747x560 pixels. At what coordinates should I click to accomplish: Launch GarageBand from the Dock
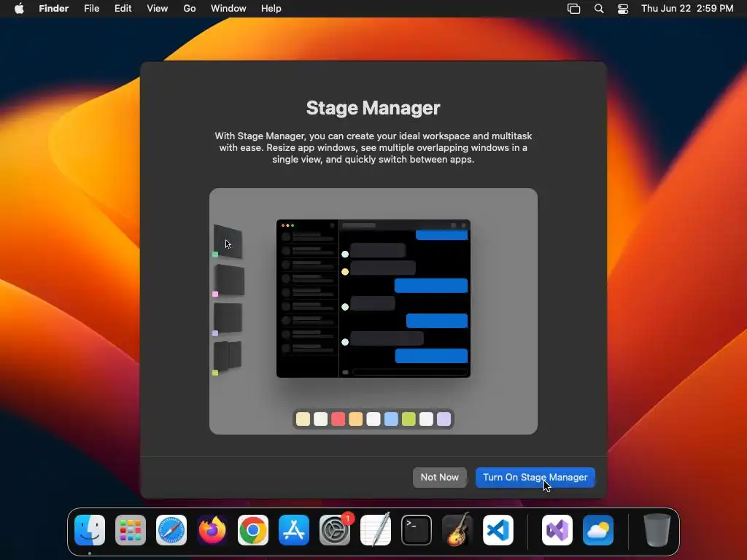coord(457,530)
